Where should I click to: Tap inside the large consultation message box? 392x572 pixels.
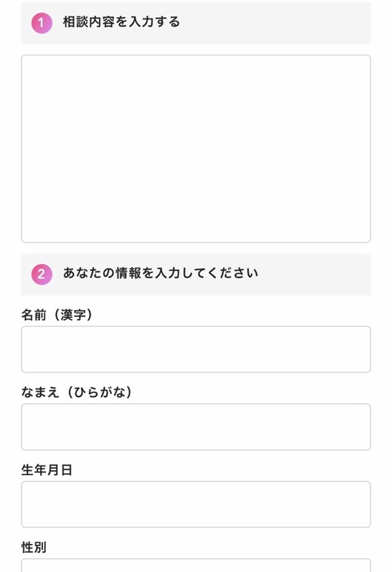tap(196, 149)
